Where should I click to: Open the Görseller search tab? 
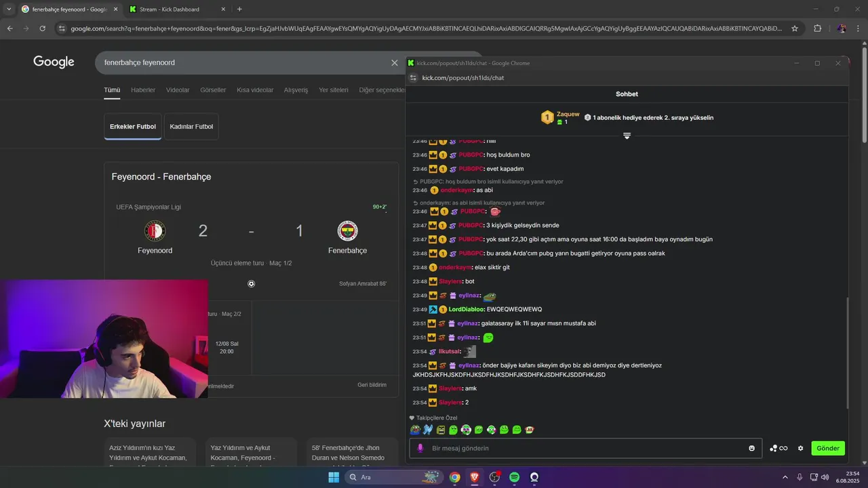click(213, 90)
